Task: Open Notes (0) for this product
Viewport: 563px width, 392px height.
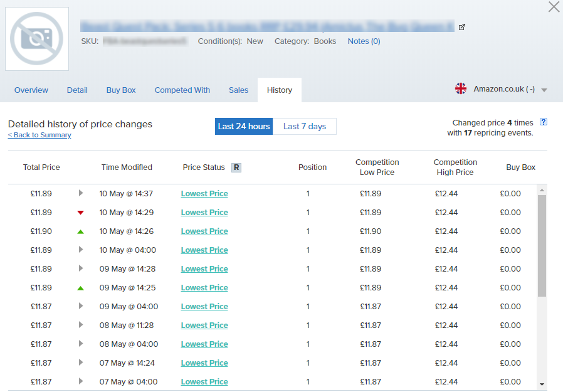Action: [364, 41]
